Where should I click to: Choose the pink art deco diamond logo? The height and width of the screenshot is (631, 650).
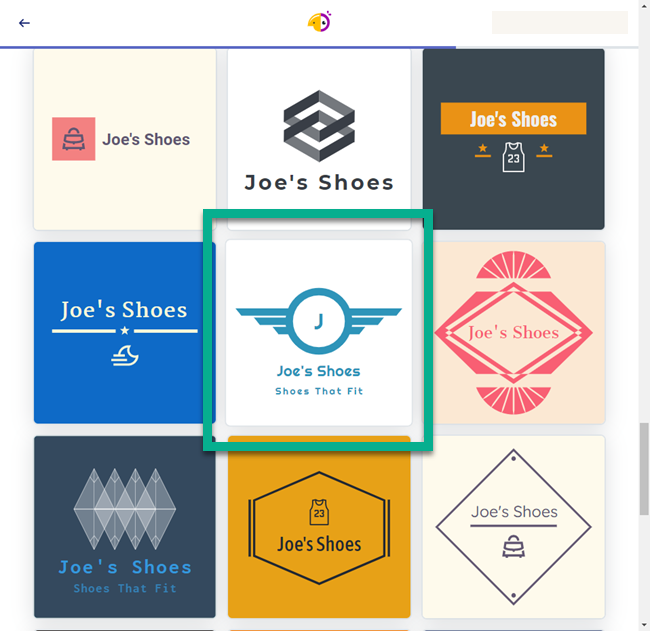click(x=513, y=333)
